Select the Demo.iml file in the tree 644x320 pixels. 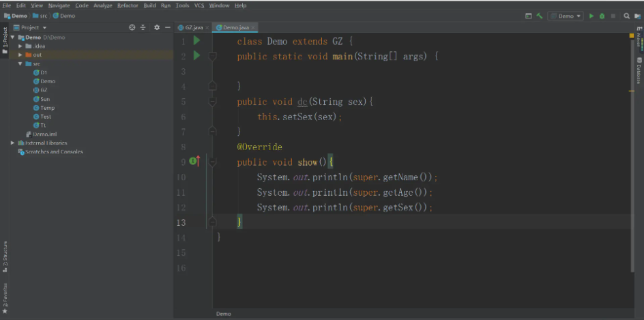41,134
